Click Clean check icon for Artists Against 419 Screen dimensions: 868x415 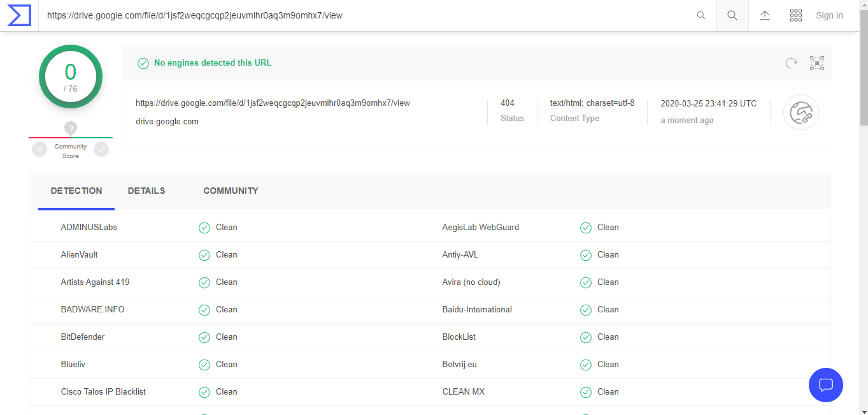(204, 282)
